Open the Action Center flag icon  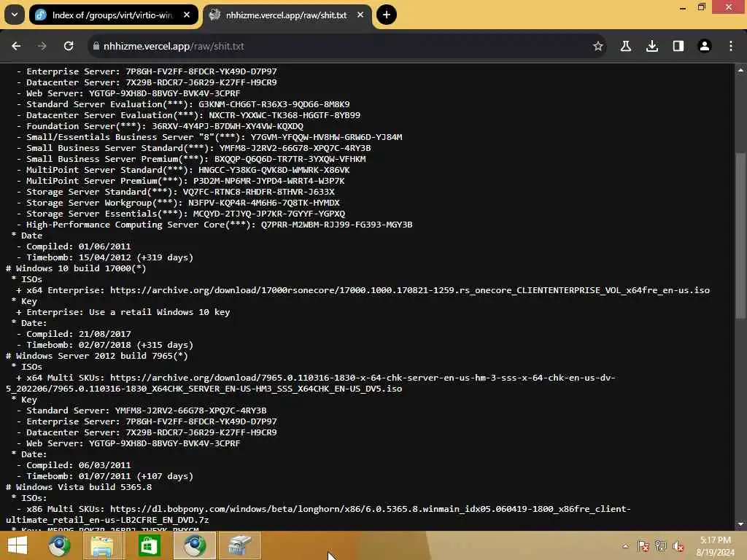pos(643,546)
